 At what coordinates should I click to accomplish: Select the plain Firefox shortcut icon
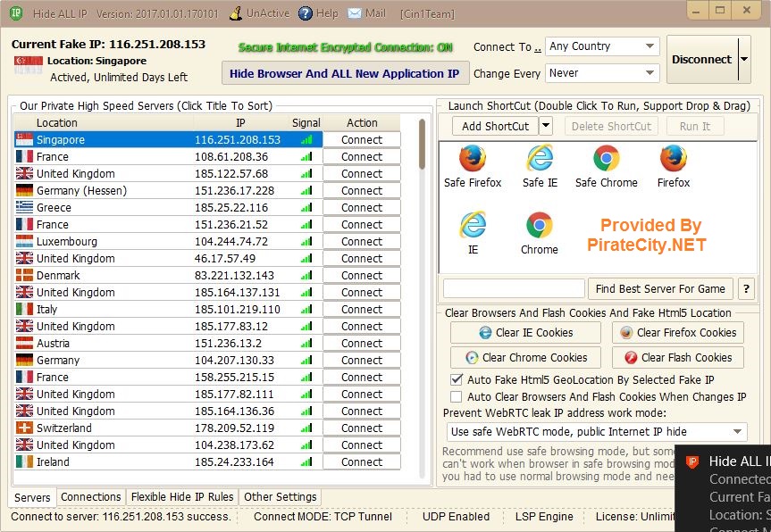pos(673,158)
